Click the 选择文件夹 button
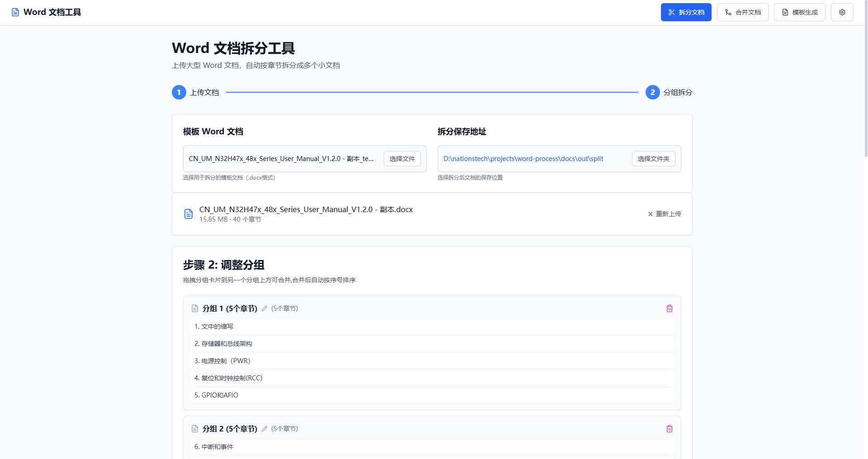The height and width of the screenshot is (459, 868). (653, 159)
